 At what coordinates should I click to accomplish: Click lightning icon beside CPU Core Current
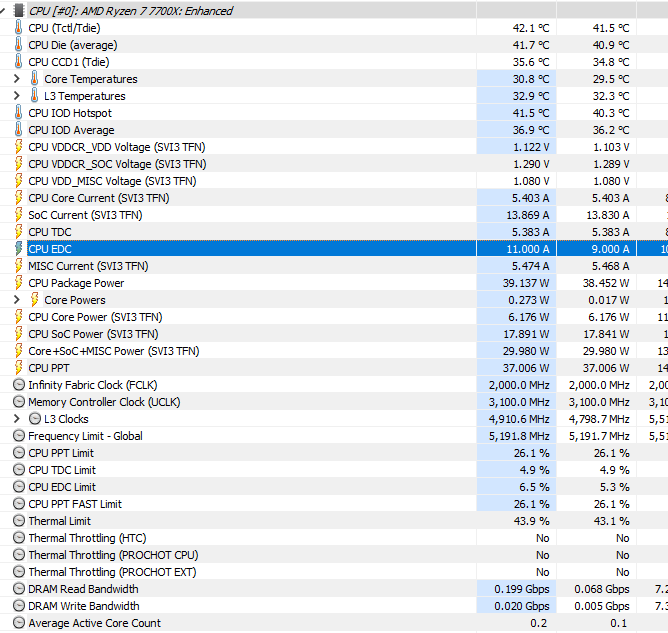(x=18, y=198)
